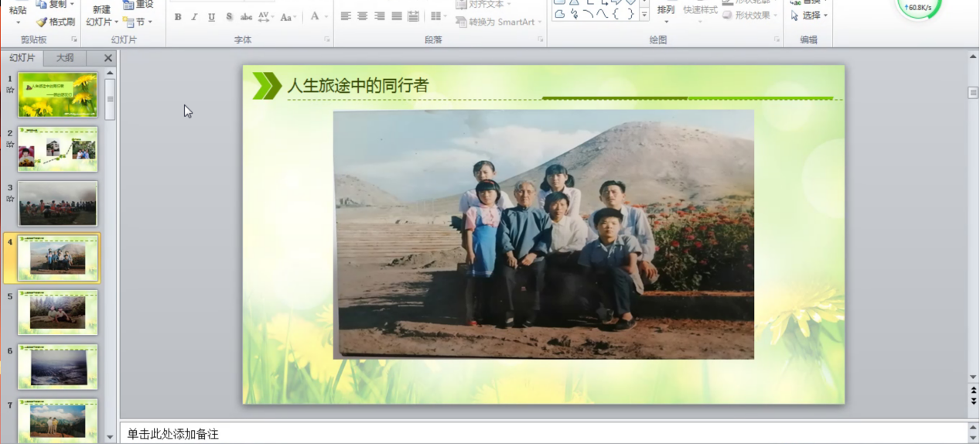Select slide 5 thumbnail in the panel
The width and height of the screenshot is (980, 444).
tap(58, 312)
